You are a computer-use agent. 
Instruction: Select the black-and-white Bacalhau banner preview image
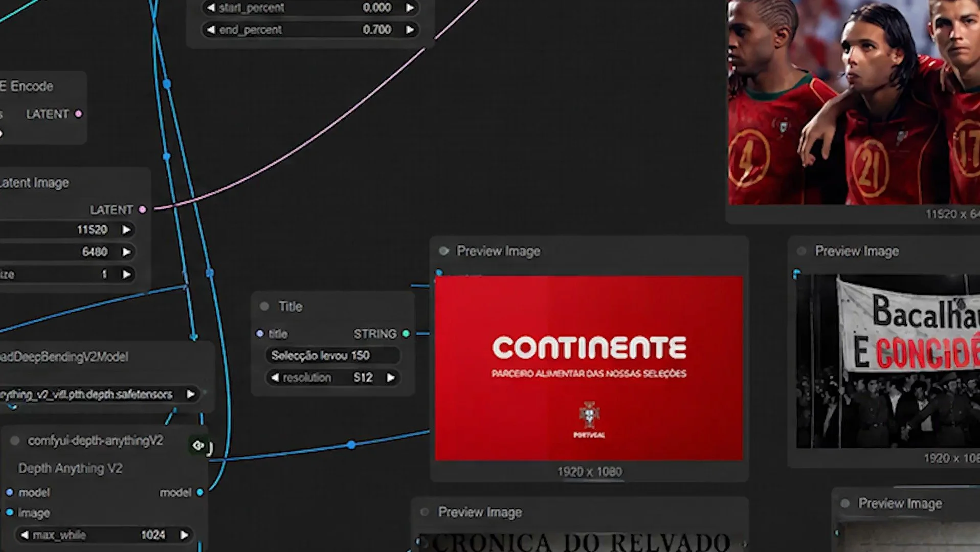[888, 361]
